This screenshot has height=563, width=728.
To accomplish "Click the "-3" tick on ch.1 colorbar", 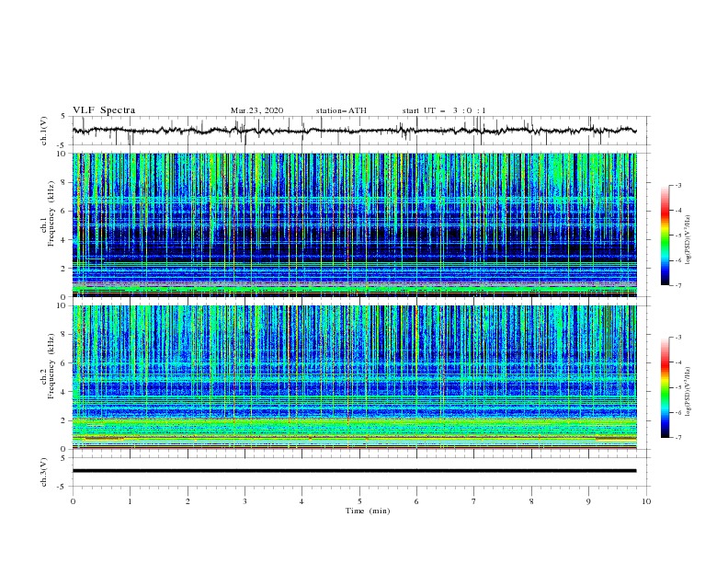I will coord(678,185).
